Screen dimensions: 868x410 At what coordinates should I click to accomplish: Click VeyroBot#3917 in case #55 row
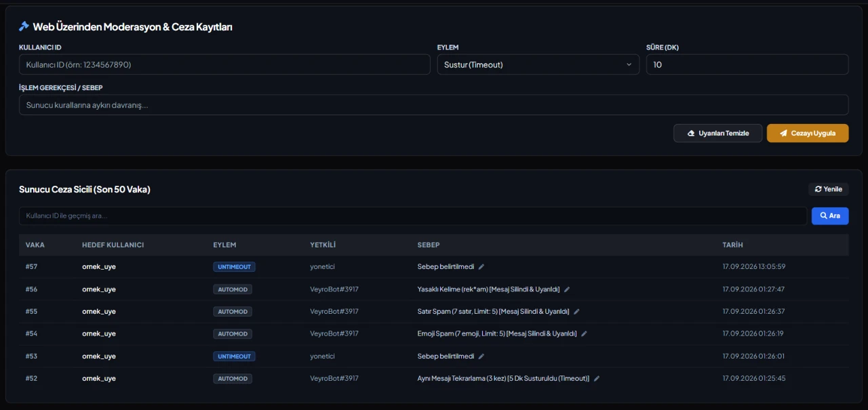tap(334, 312)
